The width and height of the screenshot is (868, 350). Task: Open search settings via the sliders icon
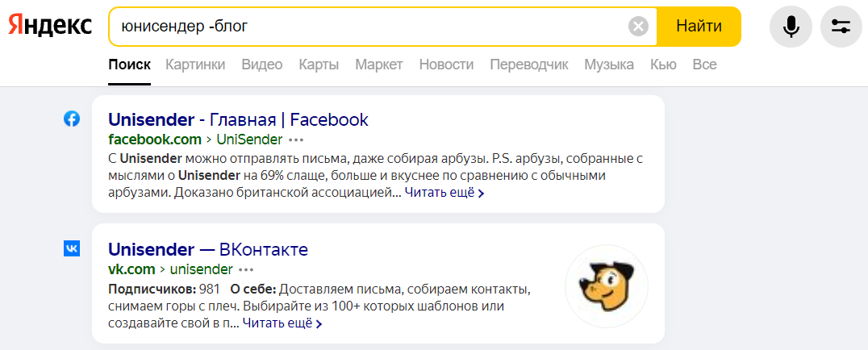click(841, 26)
